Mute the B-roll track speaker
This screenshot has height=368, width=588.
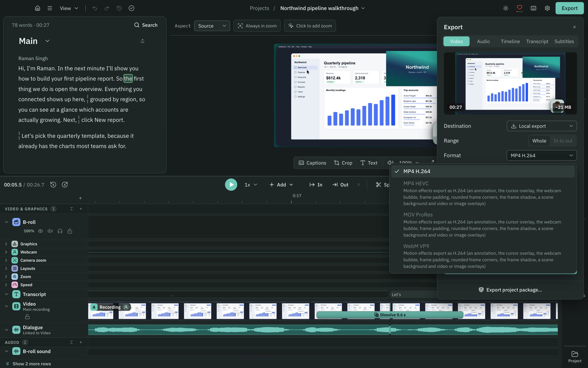tap(50, 231)
